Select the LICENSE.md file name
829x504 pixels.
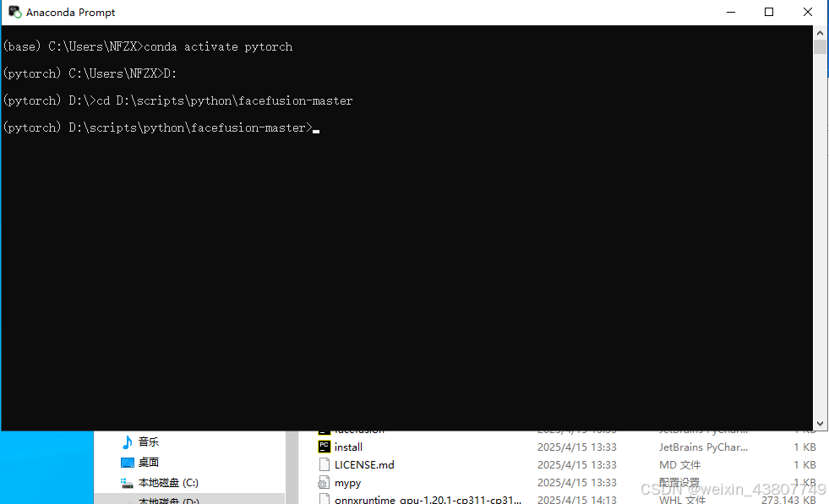pos(362,464)
